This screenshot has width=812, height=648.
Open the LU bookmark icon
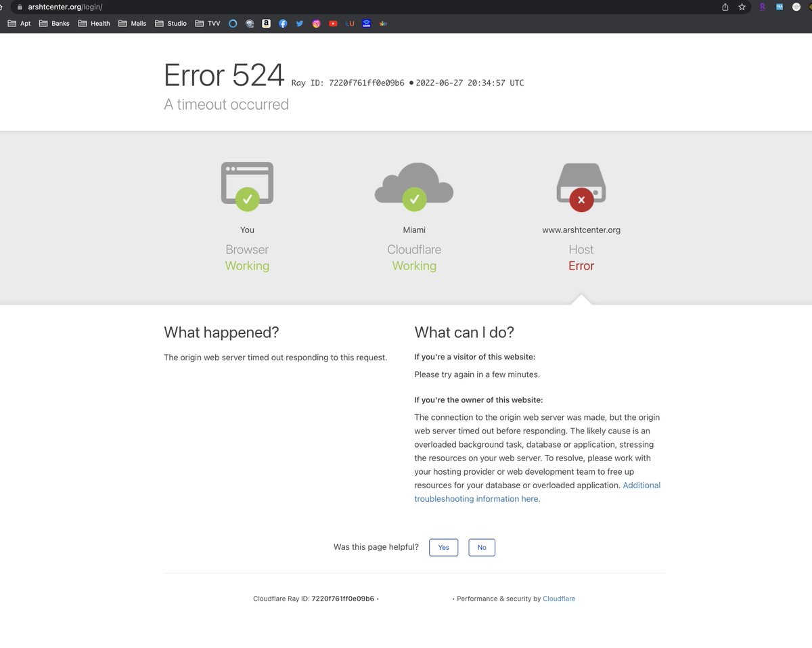pyautogui.click(x=350, y=23)
